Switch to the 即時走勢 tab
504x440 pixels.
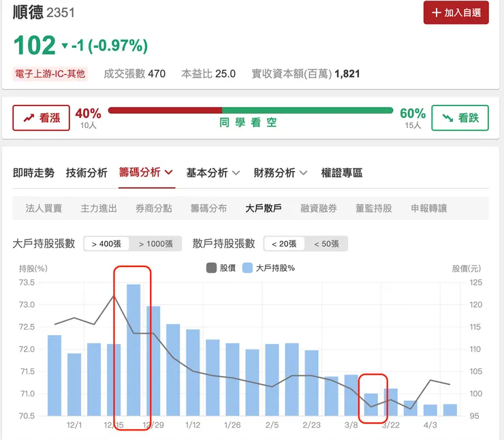tap(33, 173)
